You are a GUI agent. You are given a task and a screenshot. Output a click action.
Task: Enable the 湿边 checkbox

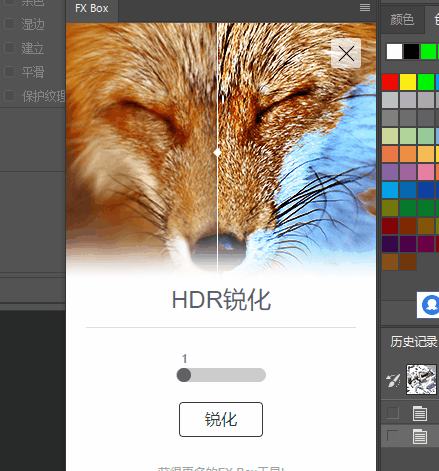(x=10, y=24)
